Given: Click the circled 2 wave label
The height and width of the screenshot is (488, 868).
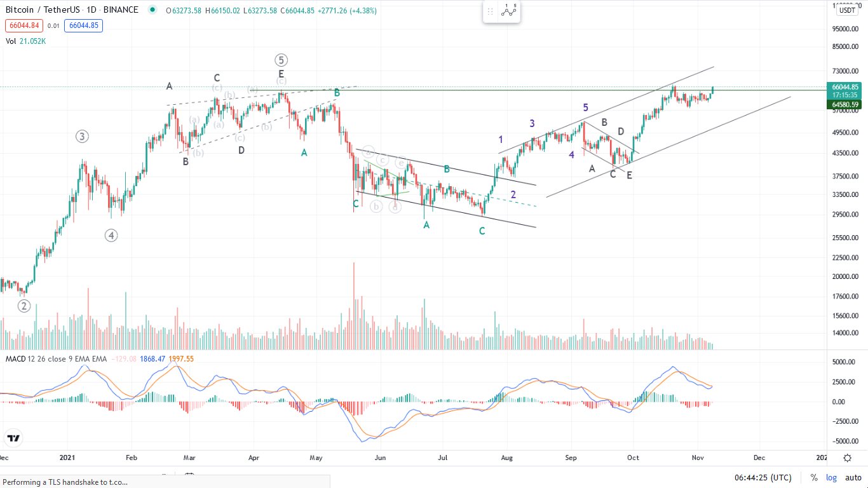Looking at the screenshot, I should [24, 306].
